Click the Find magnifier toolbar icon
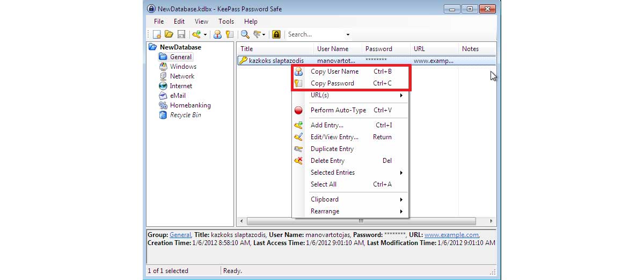Image resolution: width=644 pixels, height=280 pixels. (245, 34)
